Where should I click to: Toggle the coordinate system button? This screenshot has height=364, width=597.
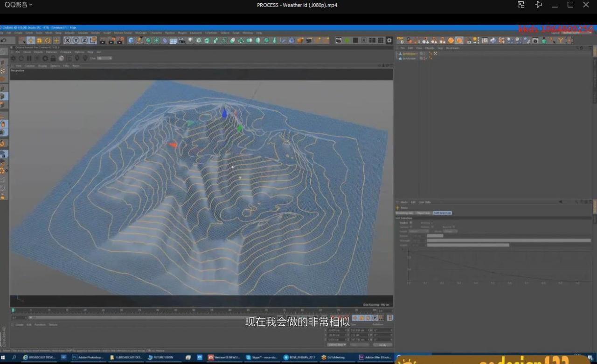pyautogui.click(x=93, y=41)
